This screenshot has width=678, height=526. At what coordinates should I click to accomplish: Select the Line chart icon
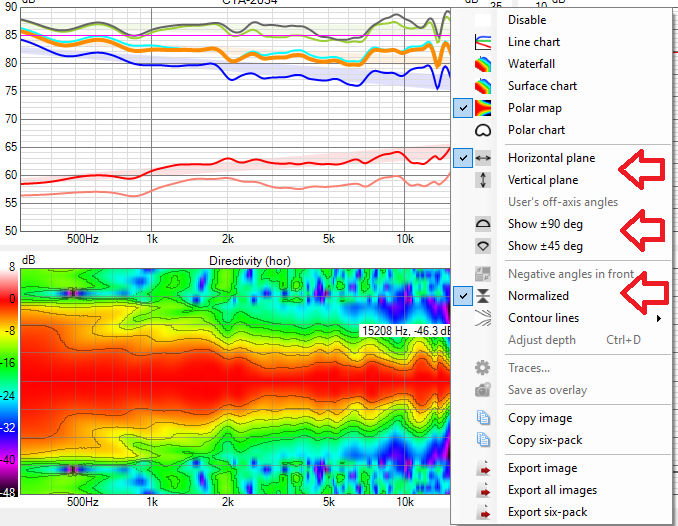click(483, 42)
